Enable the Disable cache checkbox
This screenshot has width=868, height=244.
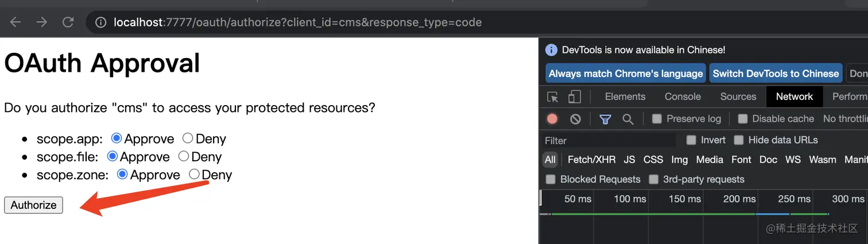[743, 119]
